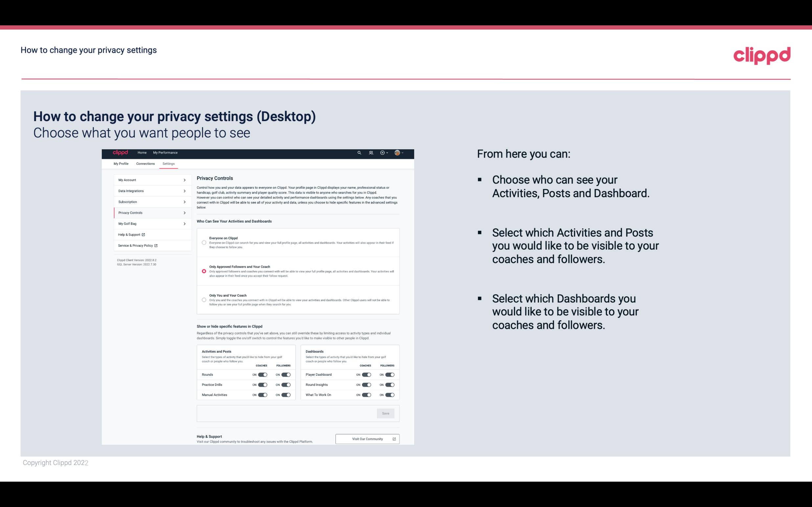Toggle Practice Drills ON for Coaches

[262, 384]
